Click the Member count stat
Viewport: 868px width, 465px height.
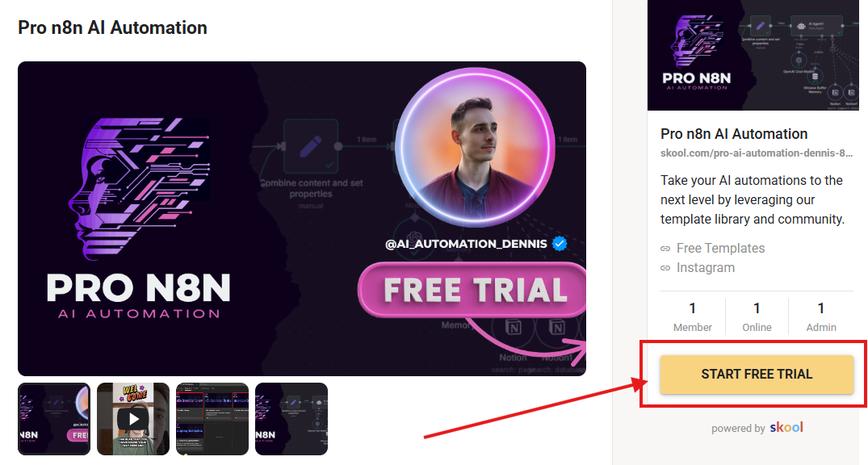(693, 316)
